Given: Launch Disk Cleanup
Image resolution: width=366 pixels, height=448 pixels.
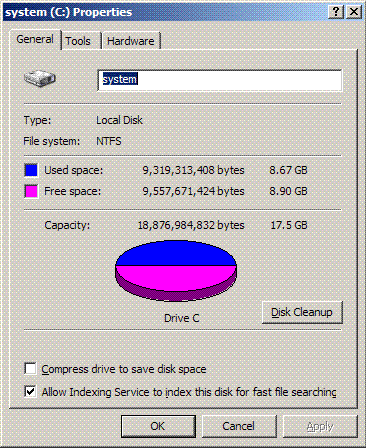Looking at the screenshot, I should (302, 312).
